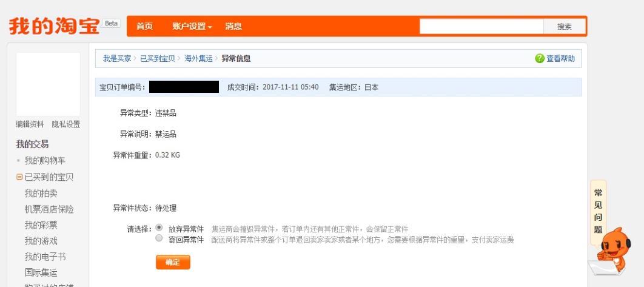Open the 隐私设置 link
The width and height of the screenshot is (644, 287).
pos(66,124)
